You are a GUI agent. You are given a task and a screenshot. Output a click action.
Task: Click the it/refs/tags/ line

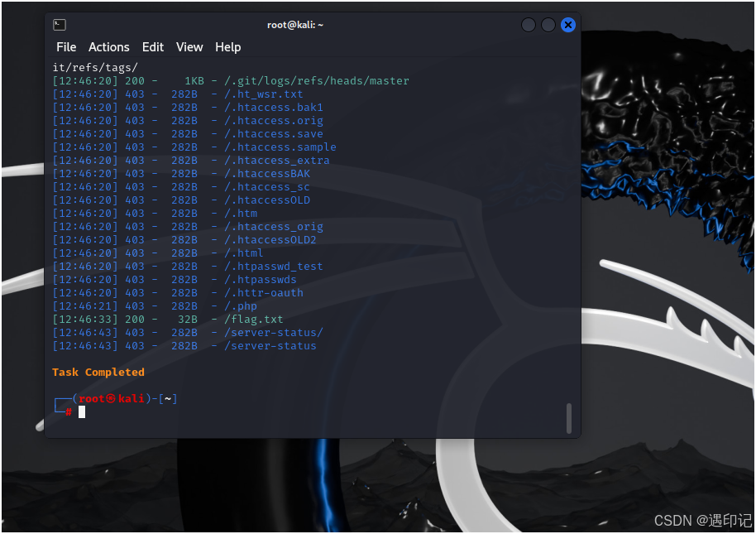coord(95,68)
